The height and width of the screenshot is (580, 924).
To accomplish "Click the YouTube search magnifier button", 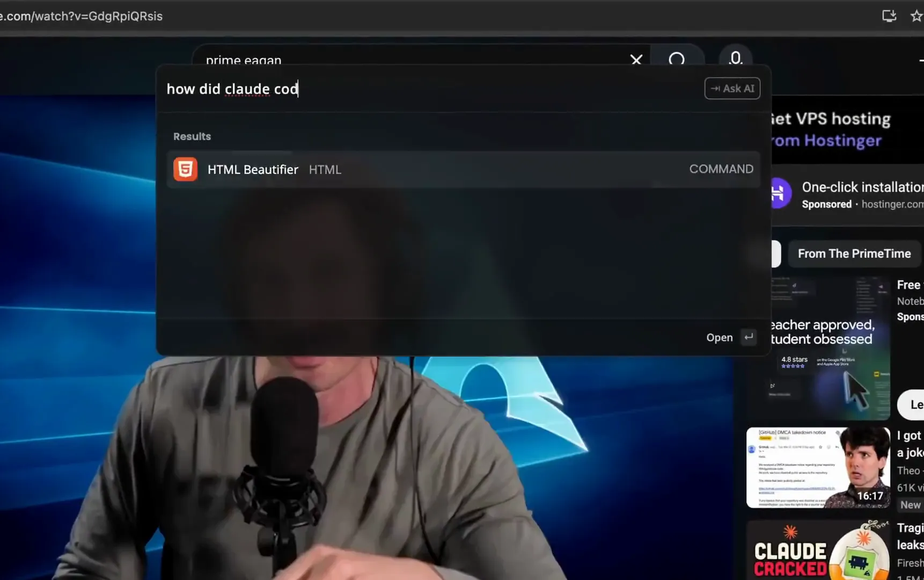I will [677, 59].
